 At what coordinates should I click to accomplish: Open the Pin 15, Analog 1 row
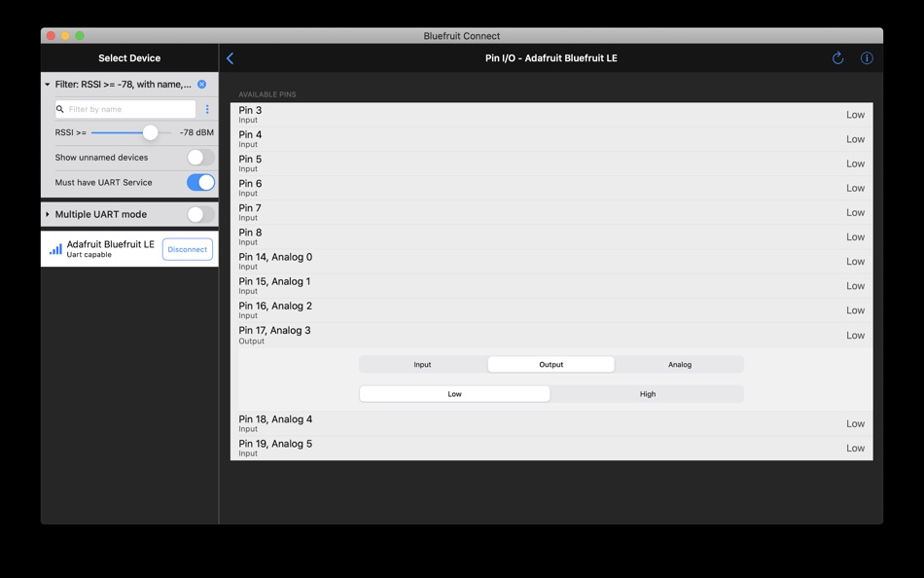point(551,286)
